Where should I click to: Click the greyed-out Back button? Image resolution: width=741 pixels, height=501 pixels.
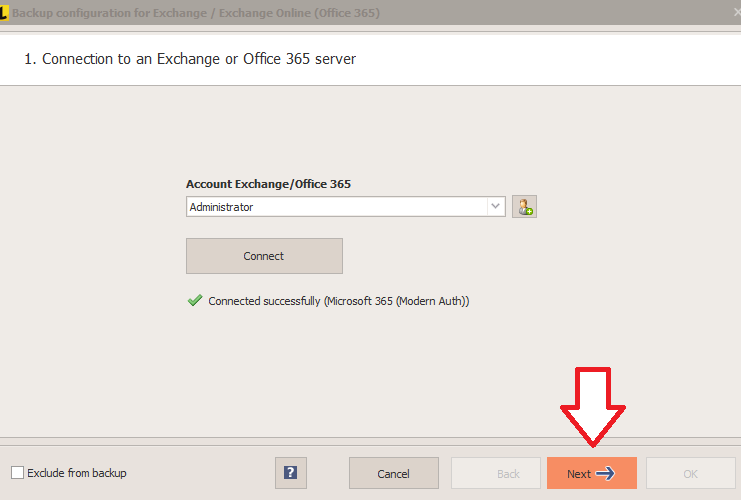coord(496,473)
